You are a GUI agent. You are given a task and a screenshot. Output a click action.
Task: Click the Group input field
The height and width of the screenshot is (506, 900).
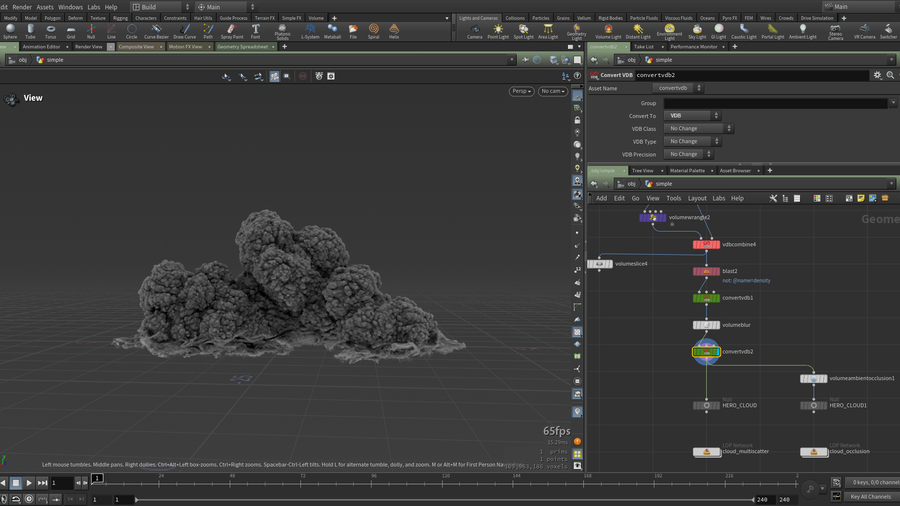click(x=775, y=103)
